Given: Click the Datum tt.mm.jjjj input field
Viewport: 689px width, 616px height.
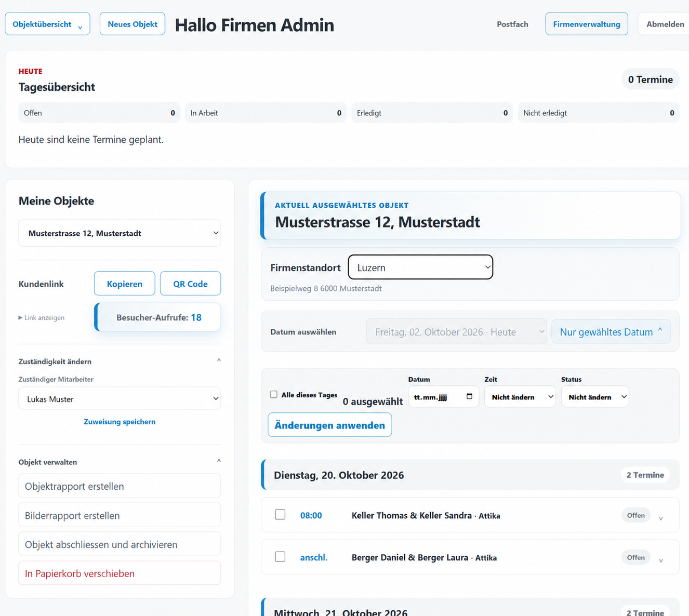Looking at the screenshot, I should coord(443,397).
